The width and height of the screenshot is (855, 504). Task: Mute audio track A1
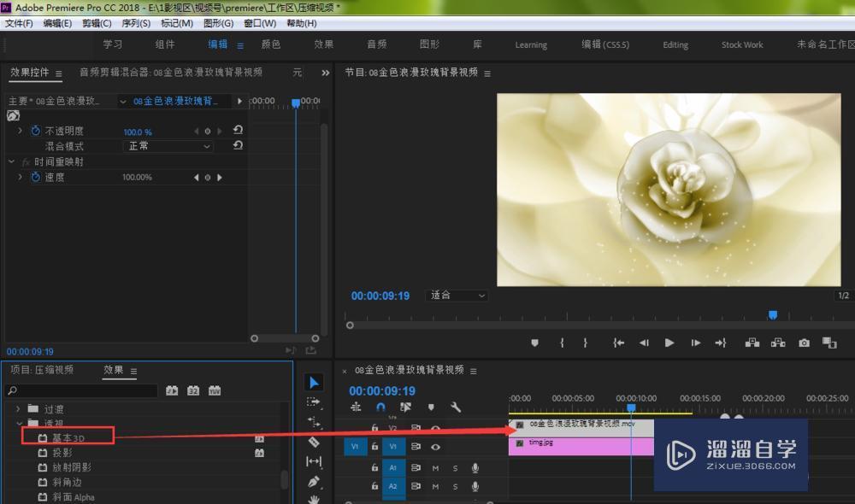(x=435, y=468)
